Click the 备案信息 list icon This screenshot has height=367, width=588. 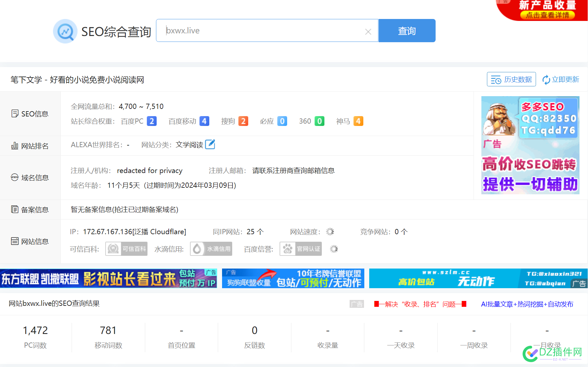pyautogui.click(x=15, y=209)
